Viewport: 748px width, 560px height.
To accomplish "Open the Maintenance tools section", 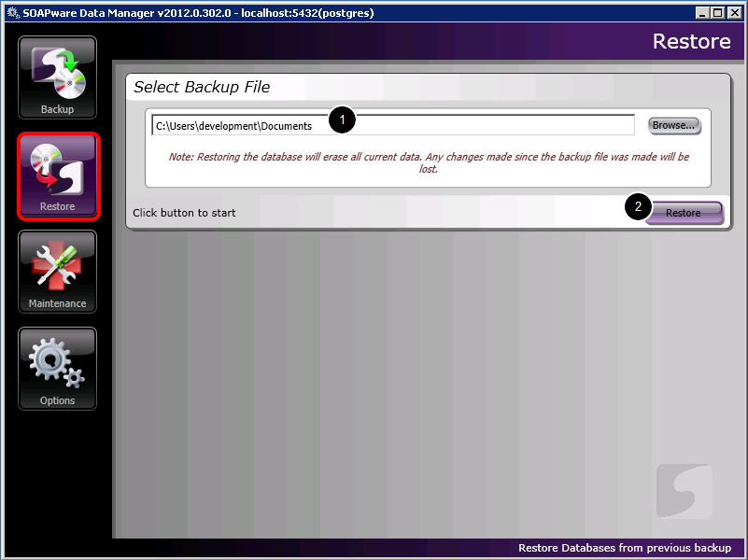I will click(57, 272).
